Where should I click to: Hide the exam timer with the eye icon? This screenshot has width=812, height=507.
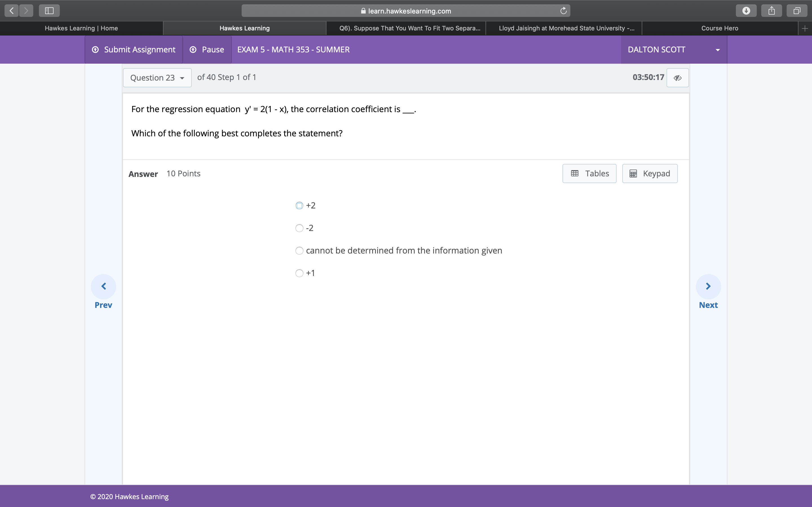(x=678, y=77)
